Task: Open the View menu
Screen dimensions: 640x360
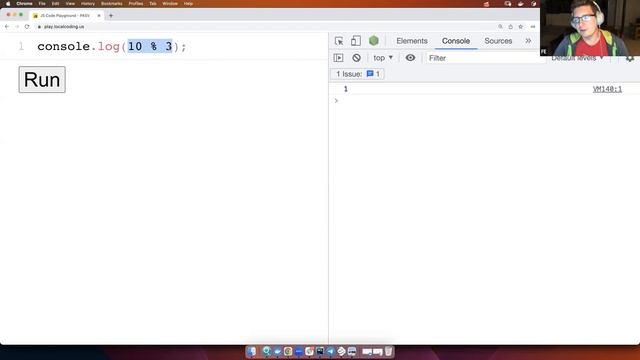Action: pyautogui.click(x=70, y=3)
